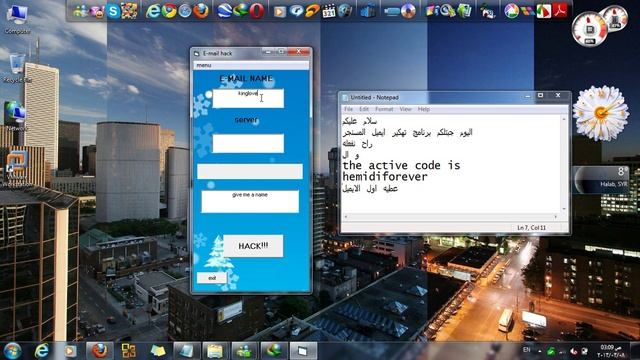Open Notepad File menu
This screenshot has height=360, width=640.
[x=348, y=109]
